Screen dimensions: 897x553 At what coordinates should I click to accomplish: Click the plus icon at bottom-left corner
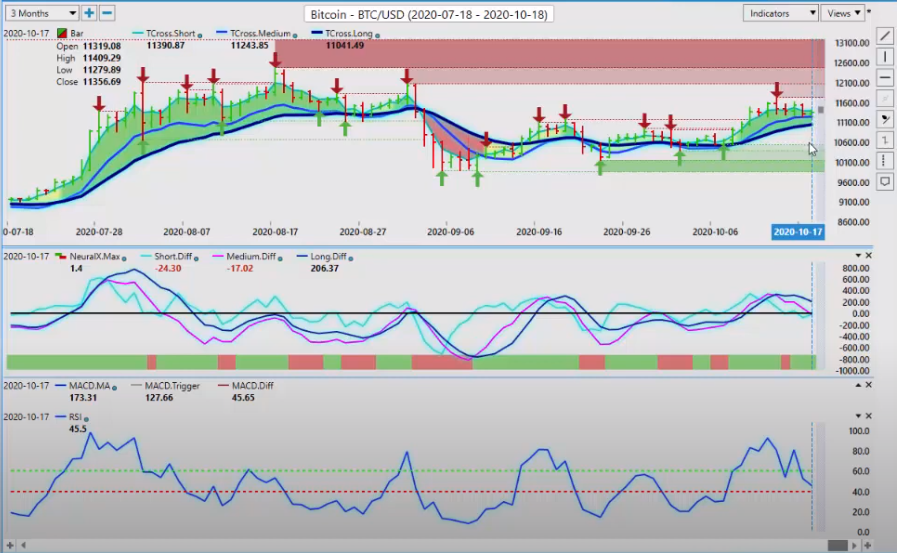click(x=10, y=546)
